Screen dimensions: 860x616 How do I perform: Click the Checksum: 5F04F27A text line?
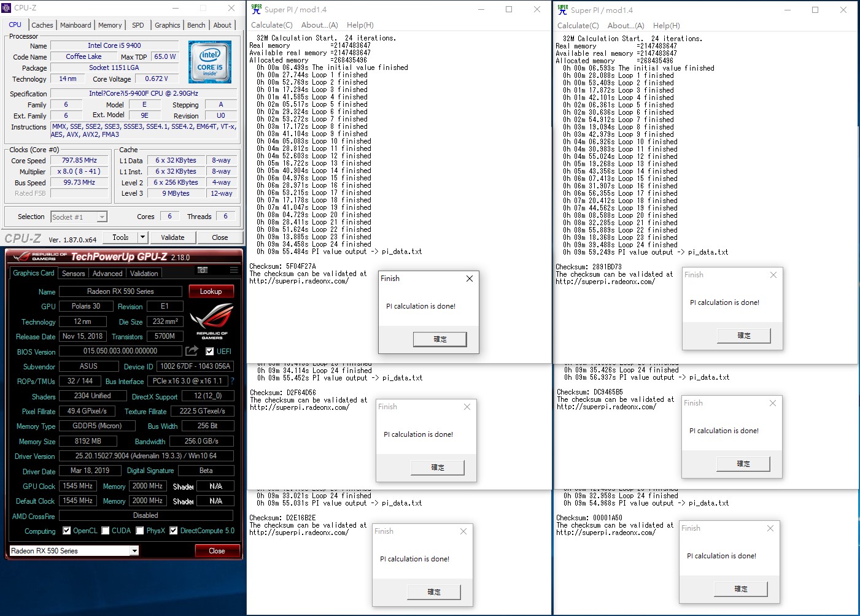point(283,266)
